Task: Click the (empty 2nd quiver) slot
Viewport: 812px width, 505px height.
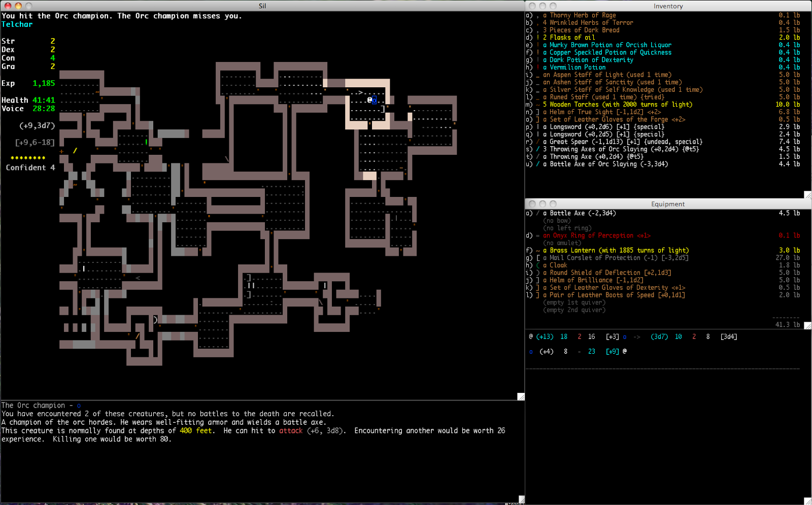Action: point(574,310)
